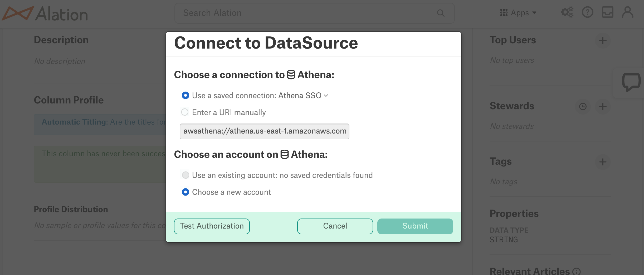The image size is (644, 275).
Task: Add a steward with plus icon
Action: pyautogui.click(x=603, y=106)
